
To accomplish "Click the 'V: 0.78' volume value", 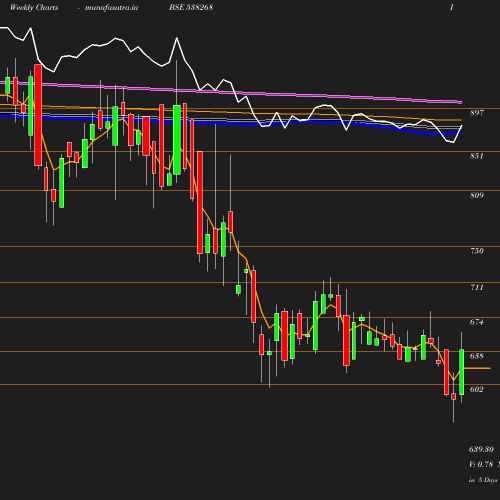I will (x=481, y=464).
